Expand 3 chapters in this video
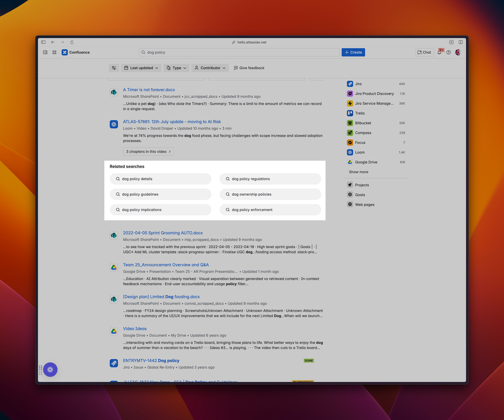This screenshot has height=420, width=504. tap(148, 151)
